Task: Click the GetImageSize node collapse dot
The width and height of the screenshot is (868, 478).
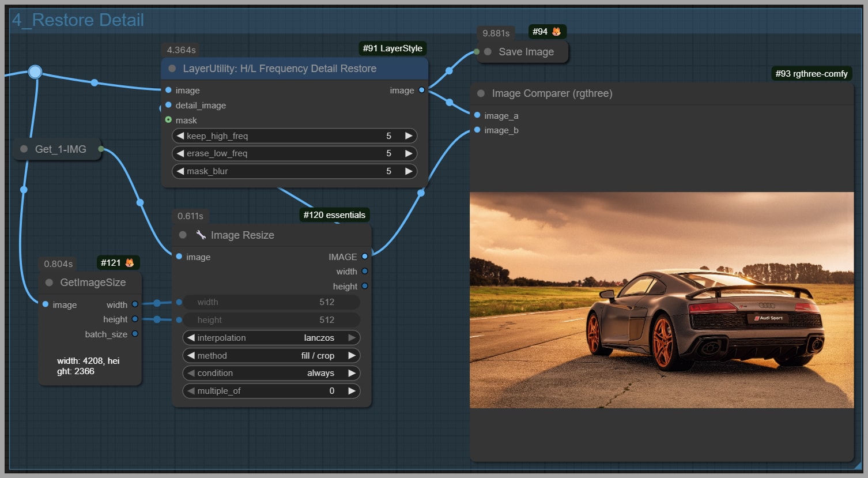Action: [x=49, y=283]
